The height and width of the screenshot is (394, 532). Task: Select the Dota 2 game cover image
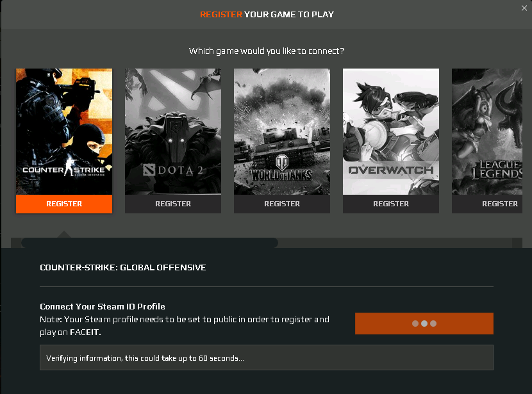[x=173, y=131]
